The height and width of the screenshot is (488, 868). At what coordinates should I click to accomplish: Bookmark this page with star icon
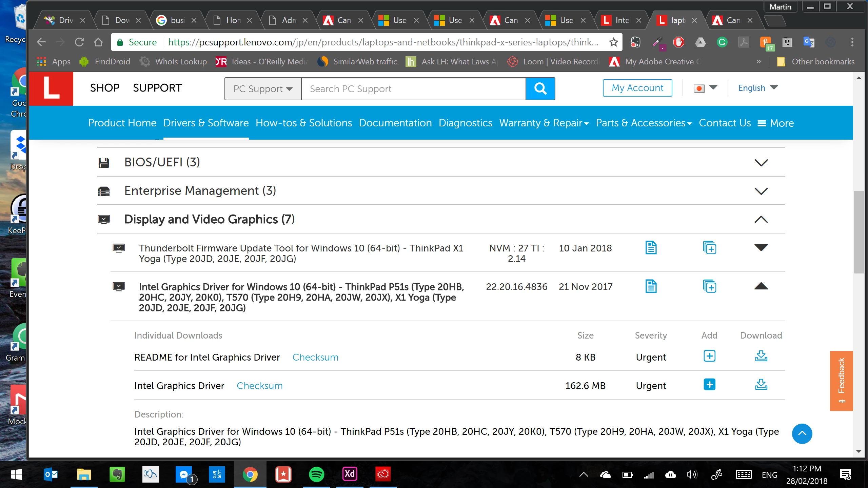613,42
